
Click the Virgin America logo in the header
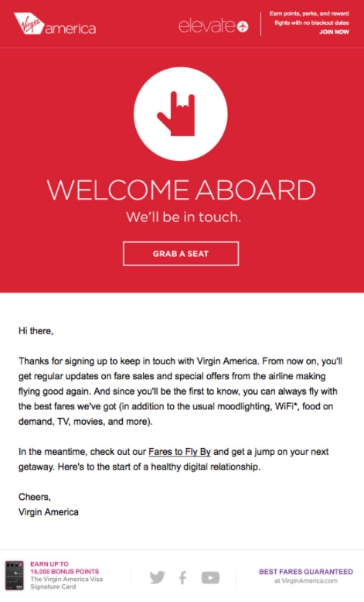click(55, 24)
